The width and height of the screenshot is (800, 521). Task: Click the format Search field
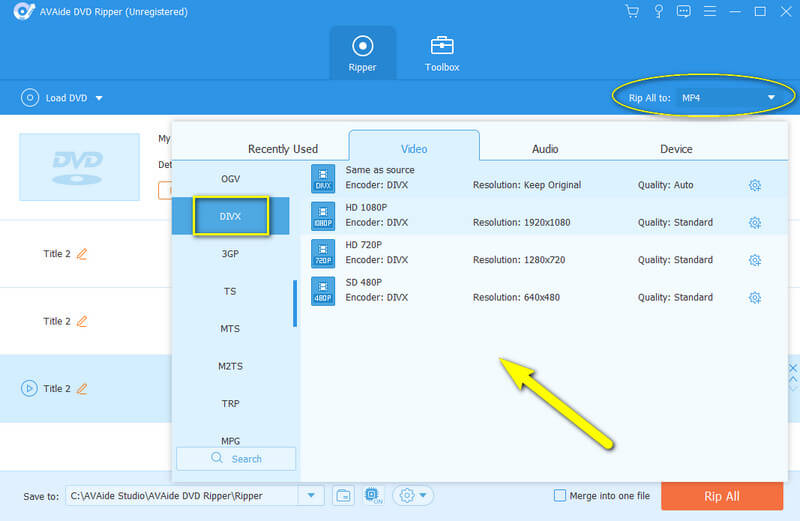point(236,459)
